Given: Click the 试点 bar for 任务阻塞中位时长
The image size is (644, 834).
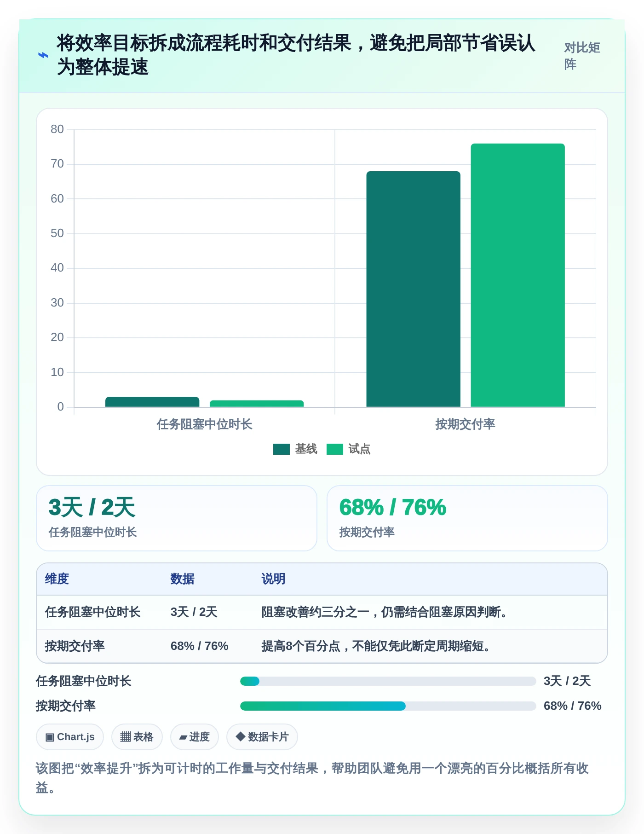Looking at the screenshot, I should 257,404.
